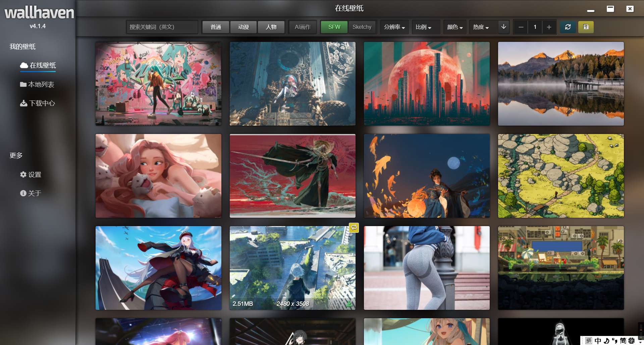644x345 pixels.
Task: Click the wallhaven logo
Action: [x=39, y=13]
